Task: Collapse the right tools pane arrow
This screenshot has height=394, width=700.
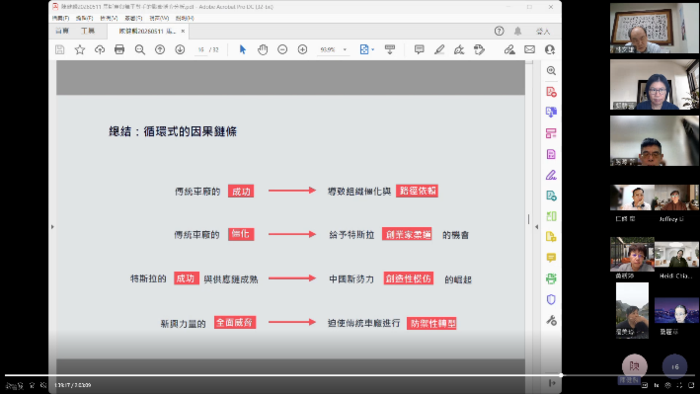Action: click(x=537, y=227)
